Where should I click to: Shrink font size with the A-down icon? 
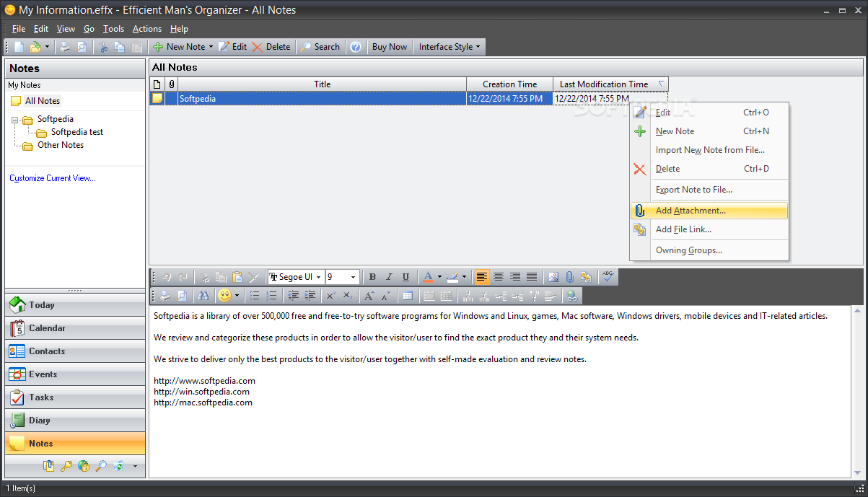click(386, 296)
